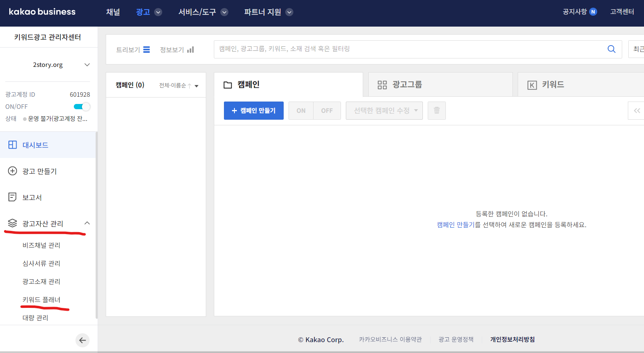The image size is (644, 353).
Task: Click the 키워드 K icon
Action: pyautogui.click(x=532, y=85)
